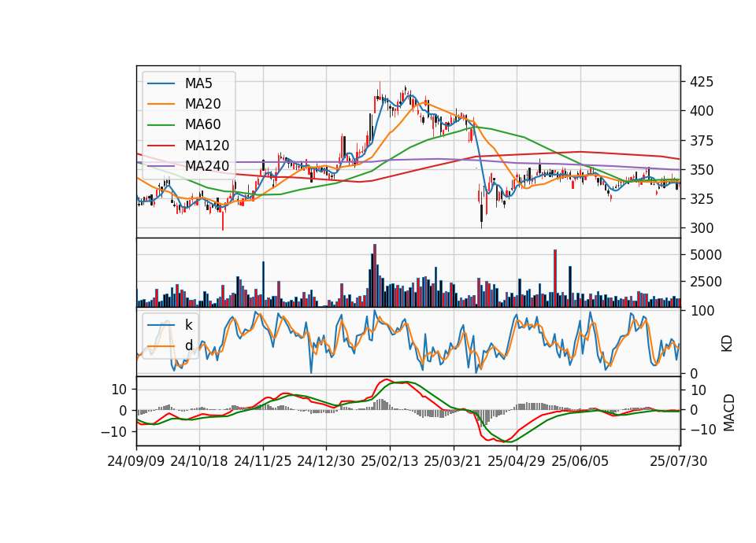
Task: Click the KD axis title
Action: (727, 344)
